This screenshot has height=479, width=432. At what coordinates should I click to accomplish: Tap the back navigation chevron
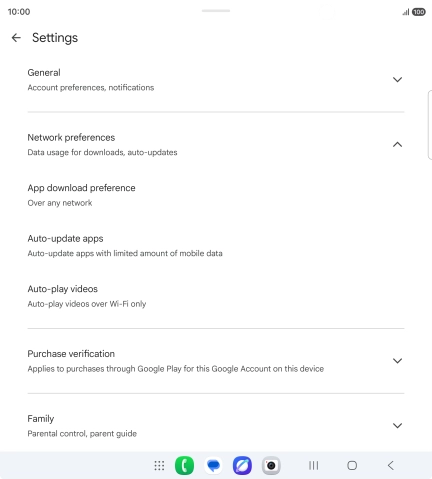click(x=391, y=465)
